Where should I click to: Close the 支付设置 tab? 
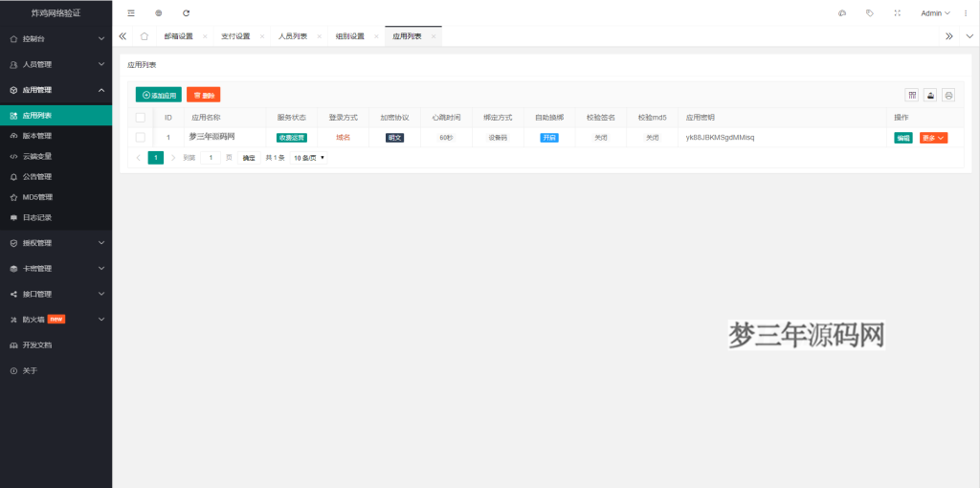[262, 36]
